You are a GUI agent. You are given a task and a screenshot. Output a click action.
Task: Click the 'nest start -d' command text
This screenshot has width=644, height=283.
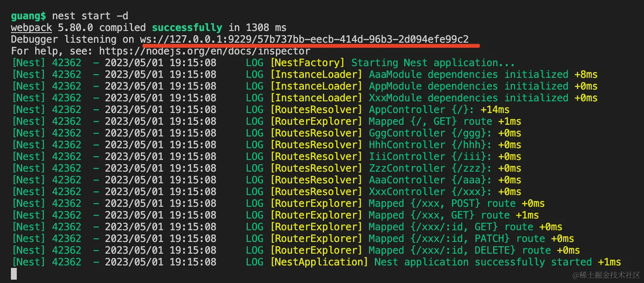click(90, 16)
